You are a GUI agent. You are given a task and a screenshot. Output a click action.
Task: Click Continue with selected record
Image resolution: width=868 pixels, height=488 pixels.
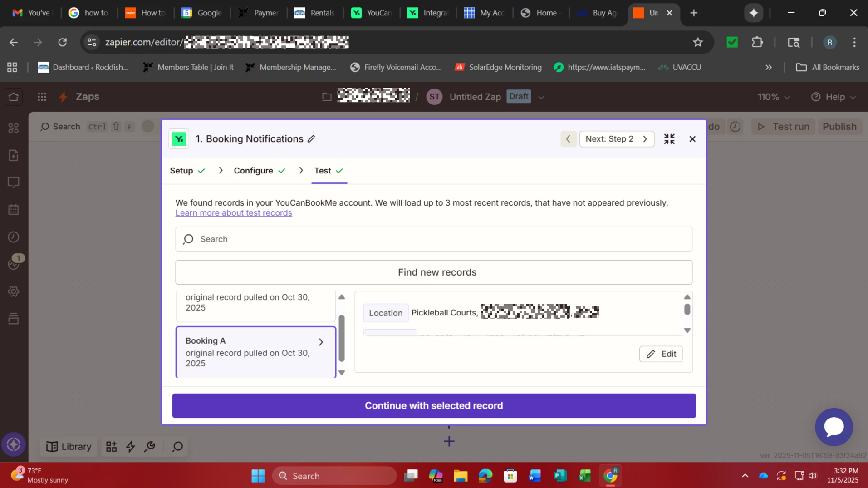434,405
